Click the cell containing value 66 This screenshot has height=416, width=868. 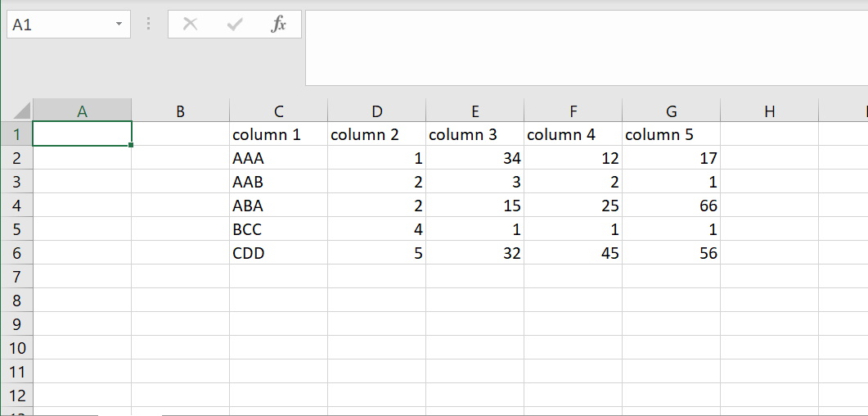(x=671, y=206)
